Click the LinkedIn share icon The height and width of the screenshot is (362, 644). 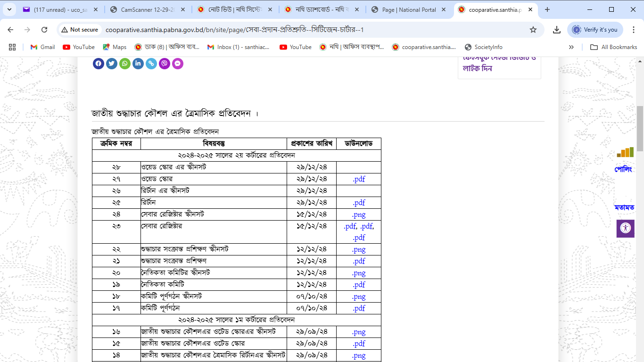(x=138, y=64)
